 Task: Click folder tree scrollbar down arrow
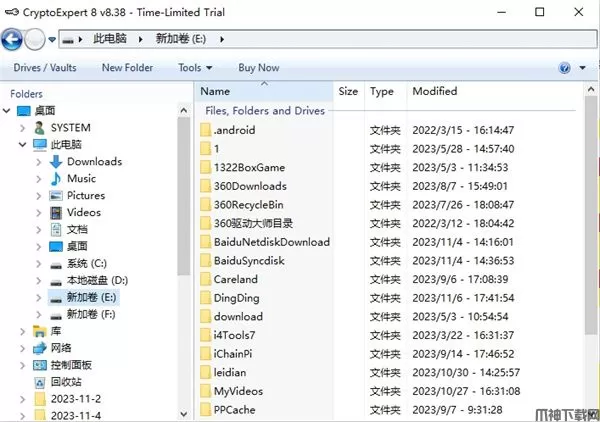pyautogui.click(x=184, y=414)
